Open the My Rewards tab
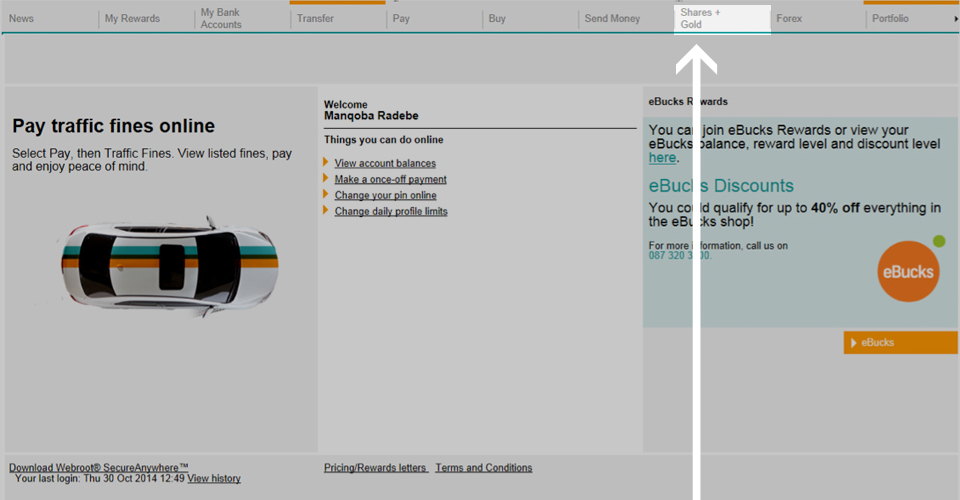Image resolution: width=960 pixels, height=500 pixels. [132, 19]
